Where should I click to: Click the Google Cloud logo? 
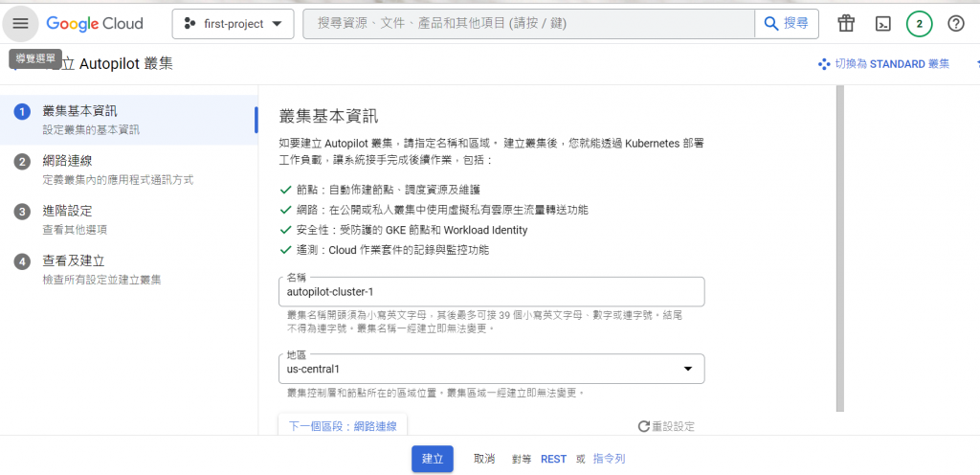(95, 24)
